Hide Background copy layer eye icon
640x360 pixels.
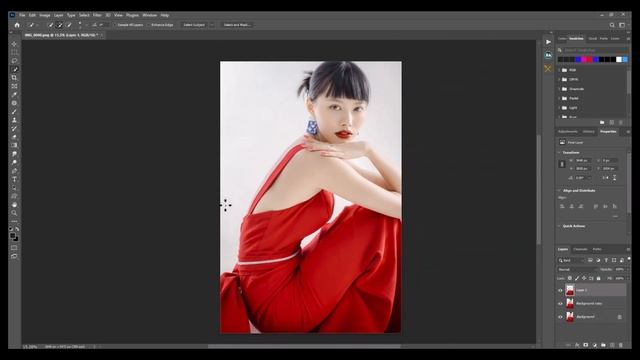[560, 304]
